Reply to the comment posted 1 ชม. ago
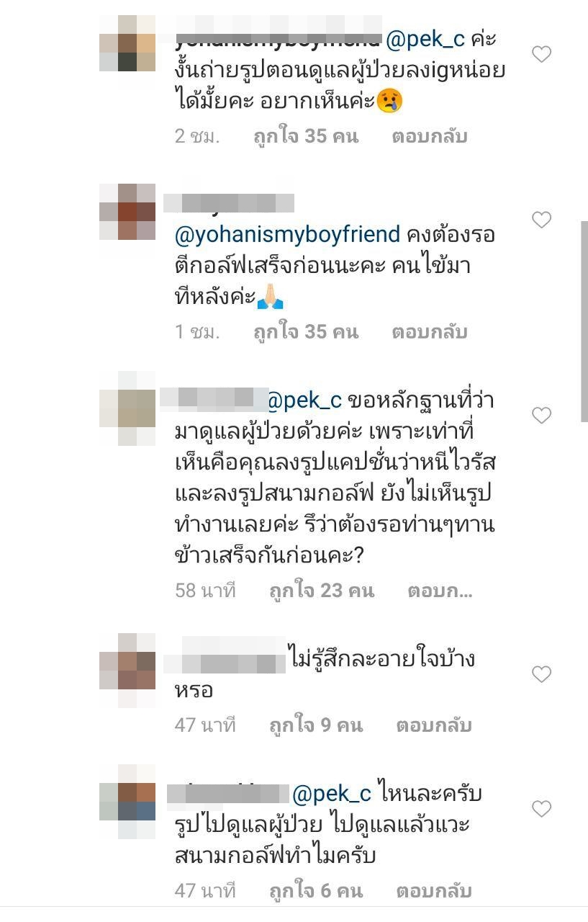The width and height of the screenshot is (588, 922). 430,331
